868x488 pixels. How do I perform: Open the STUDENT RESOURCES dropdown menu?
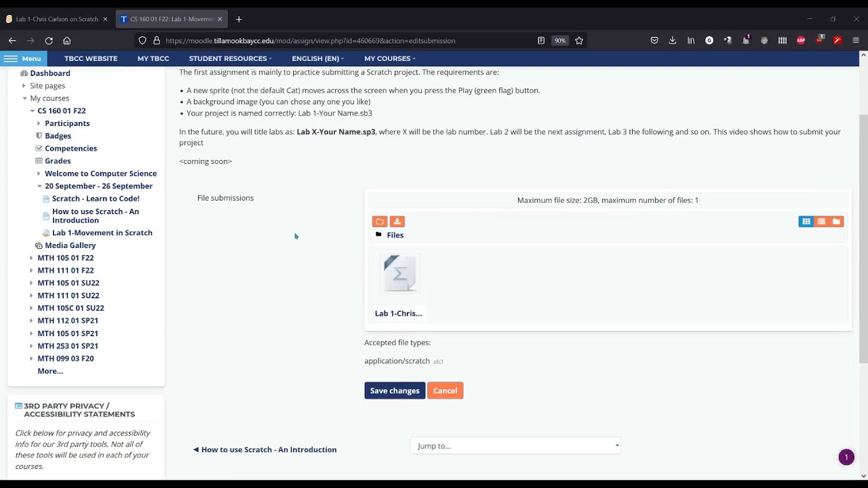tap(230, 58)
